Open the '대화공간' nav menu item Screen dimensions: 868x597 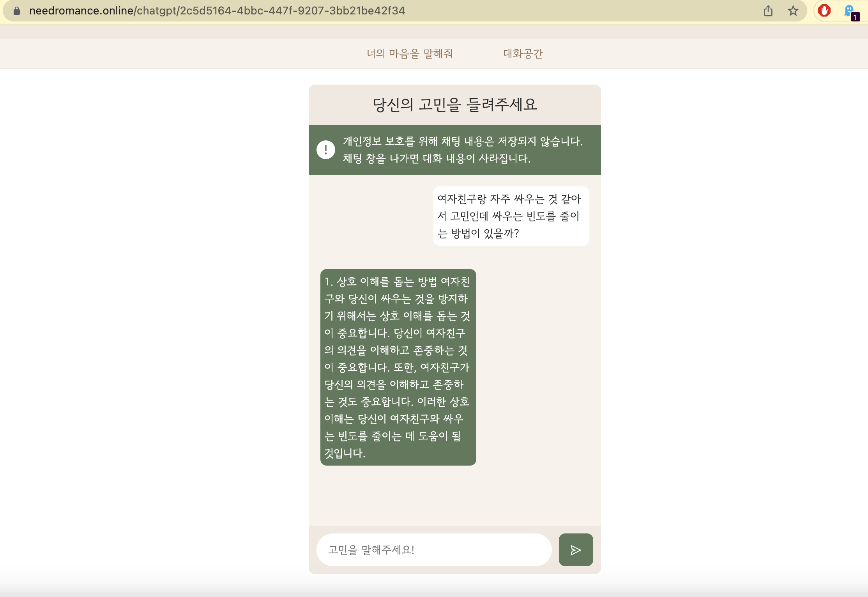pos(523,53)
